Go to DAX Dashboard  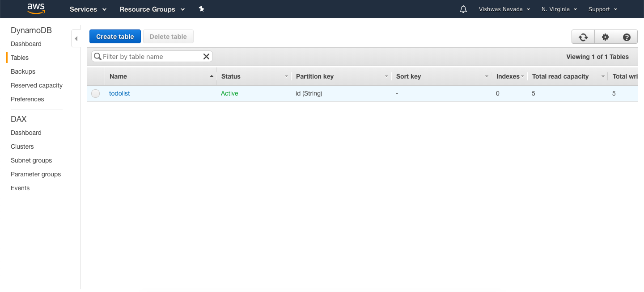click(x=26, y=133)
